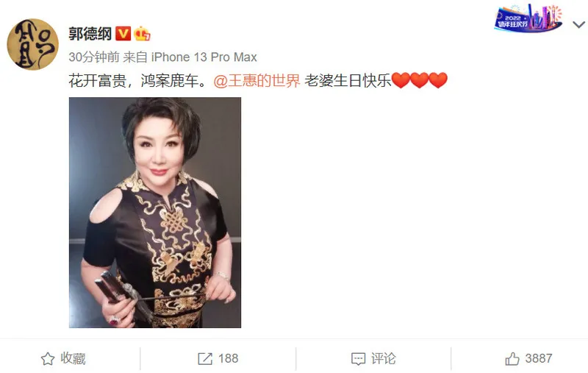Open the 郭德纲 username link
588x373 pixels.
click(90, 34)
